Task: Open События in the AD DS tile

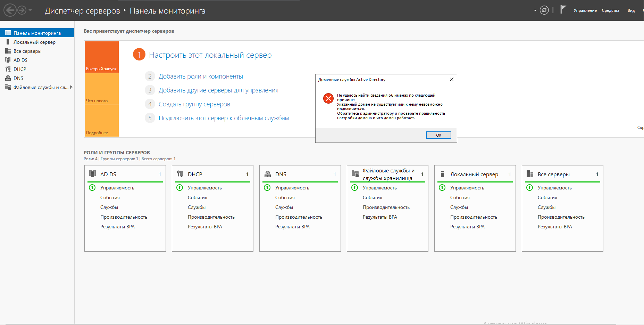Action: [x=110, y=197]
